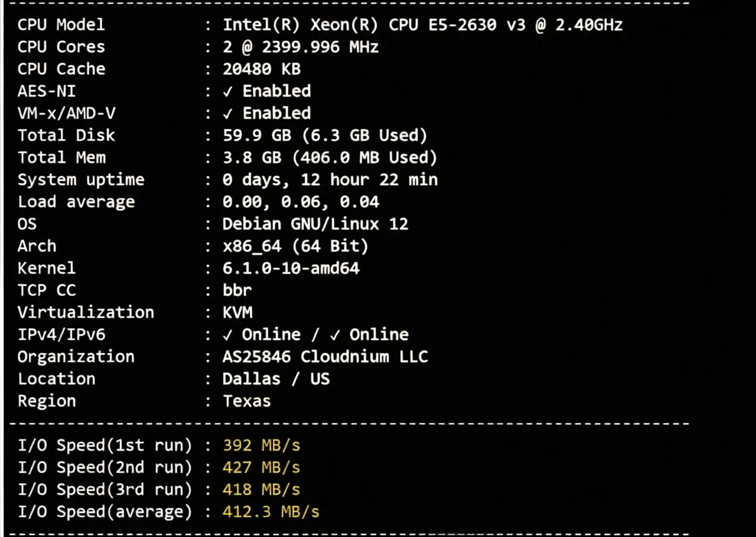
Task: Click the Load average label
Action: click(x=76, y=202)
